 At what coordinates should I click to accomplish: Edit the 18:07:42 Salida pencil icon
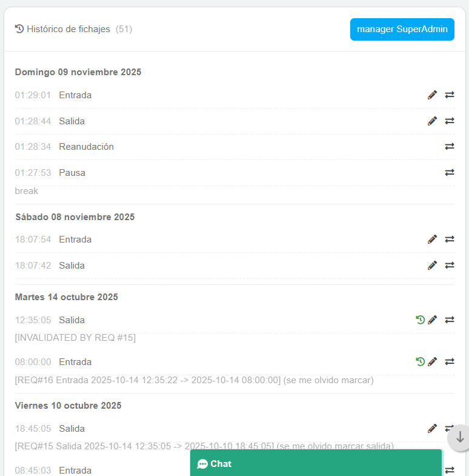pos(432,266)
